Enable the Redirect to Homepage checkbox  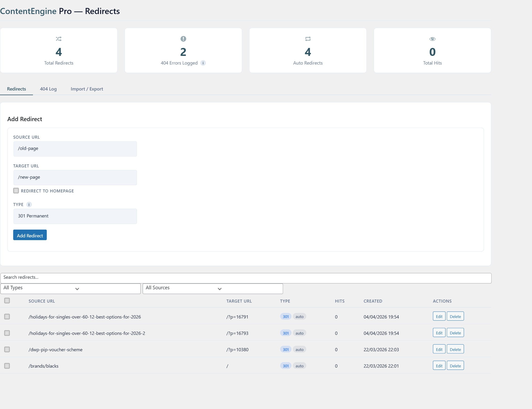(16, 191)
